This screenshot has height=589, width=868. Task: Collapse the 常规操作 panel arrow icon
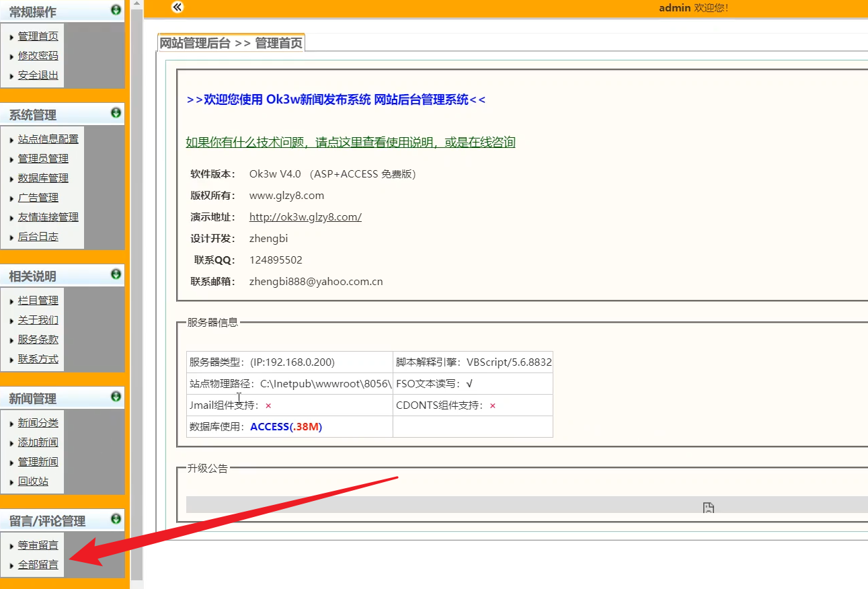click(116, 10)
